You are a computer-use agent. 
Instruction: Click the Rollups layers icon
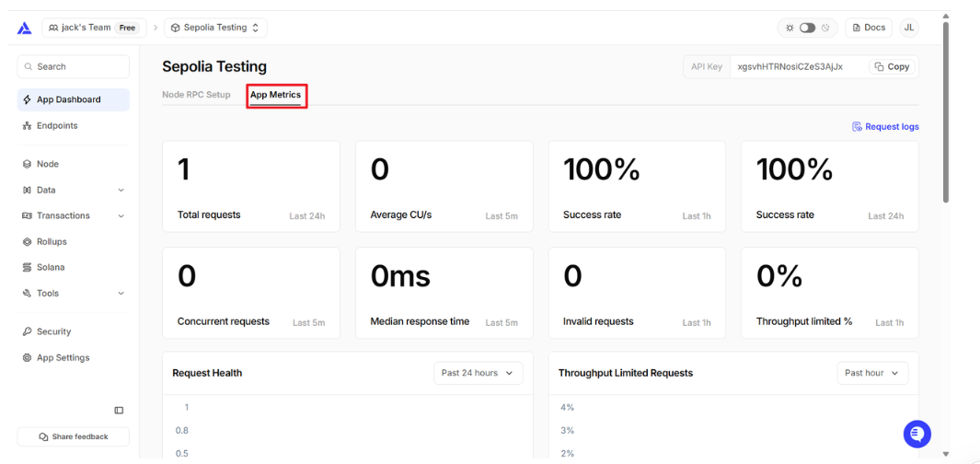[x=27, y=241]
